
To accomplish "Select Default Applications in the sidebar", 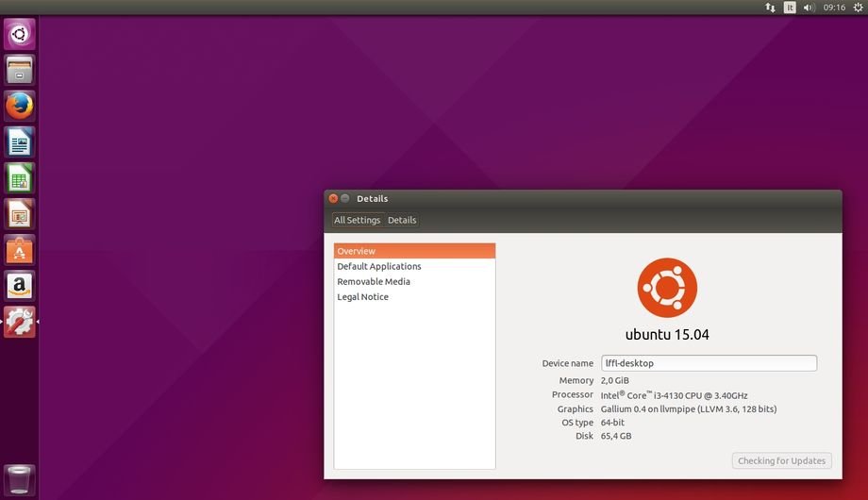I will (379, 267).
